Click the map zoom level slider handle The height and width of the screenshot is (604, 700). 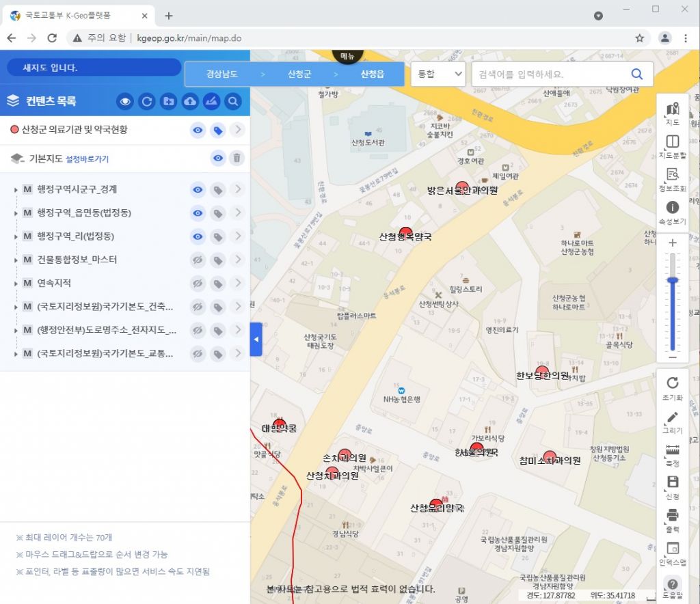673,280
